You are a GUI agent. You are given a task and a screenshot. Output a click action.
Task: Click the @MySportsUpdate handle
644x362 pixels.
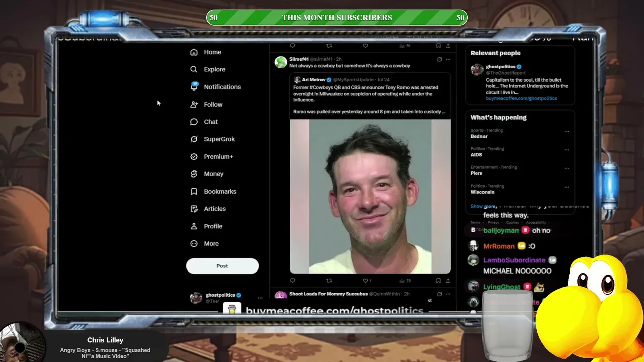pos(353,80)
